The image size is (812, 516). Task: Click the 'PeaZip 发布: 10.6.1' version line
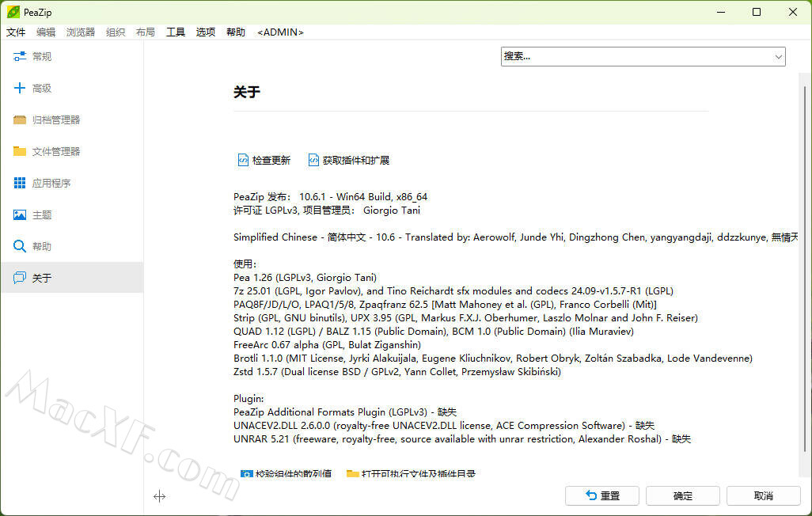click(x=330, y=197)
